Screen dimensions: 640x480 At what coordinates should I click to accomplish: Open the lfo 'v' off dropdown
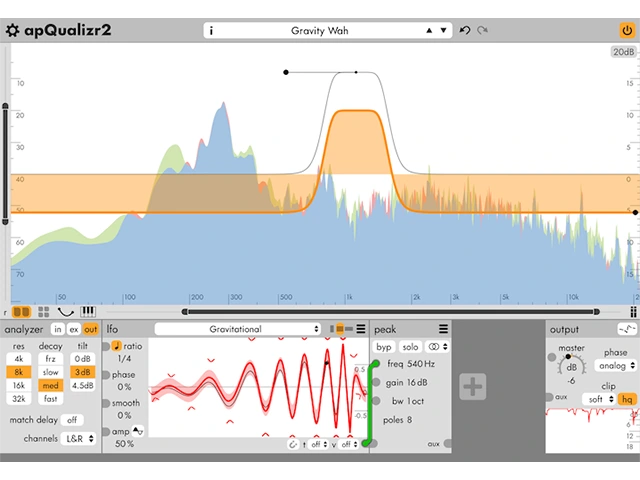tap(349, 444)
